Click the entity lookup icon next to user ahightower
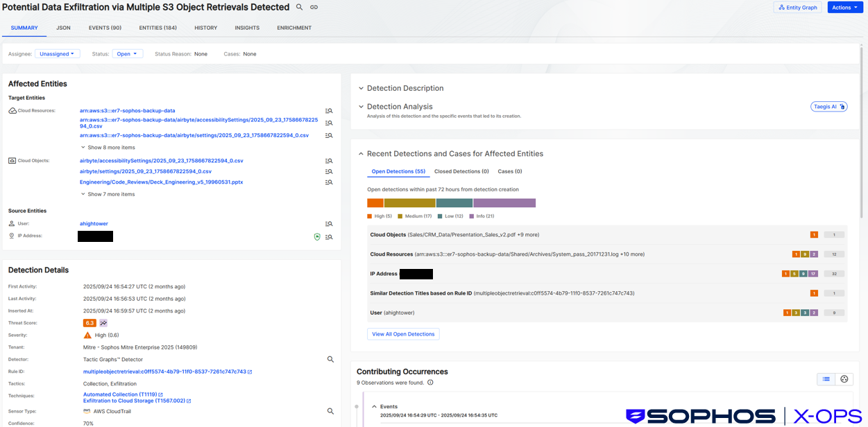The height and width of the screenshot is (427, 868). coord(328,223)
